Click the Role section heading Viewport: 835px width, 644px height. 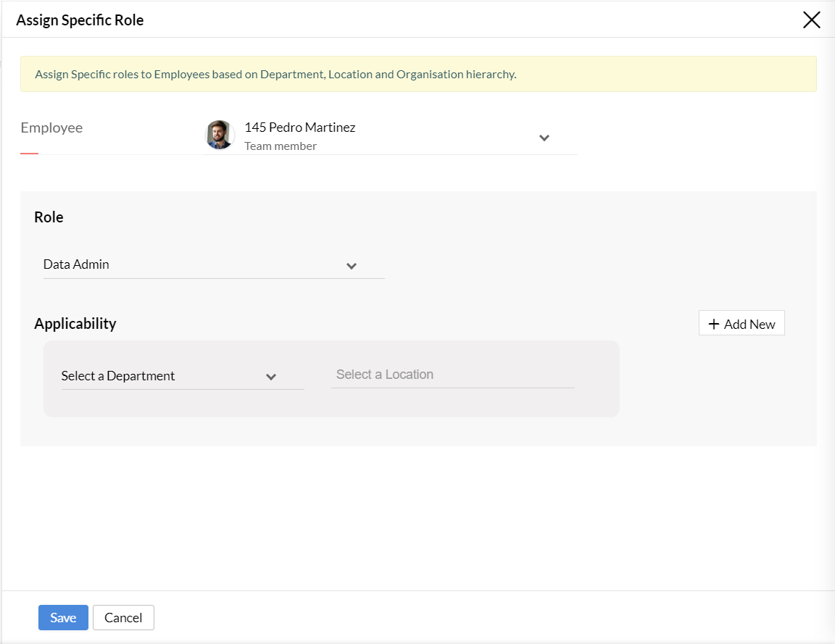coord(49,217)
